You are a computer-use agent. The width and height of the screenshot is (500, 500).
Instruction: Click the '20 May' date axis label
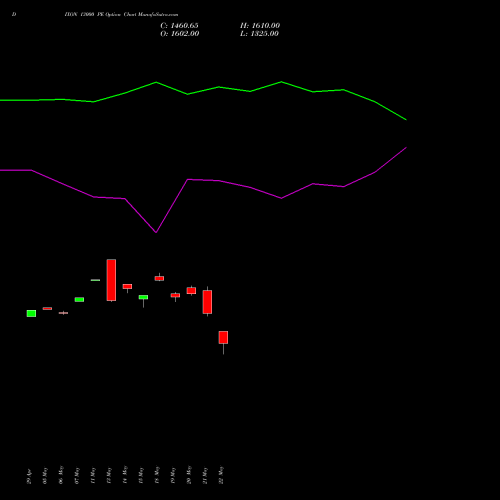[189, 475]
